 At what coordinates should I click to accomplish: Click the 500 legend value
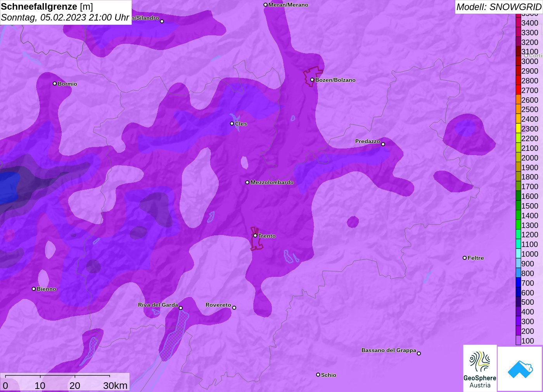coord(528,302)
